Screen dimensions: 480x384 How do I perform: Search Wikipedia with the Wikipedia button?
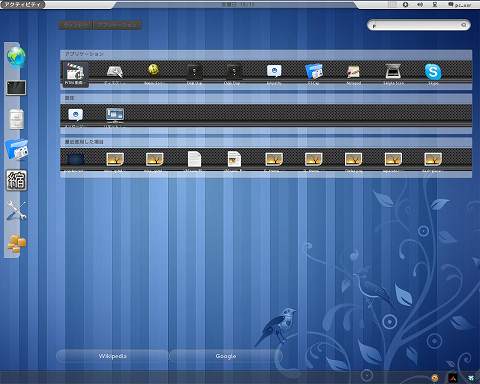coord(113,356)
